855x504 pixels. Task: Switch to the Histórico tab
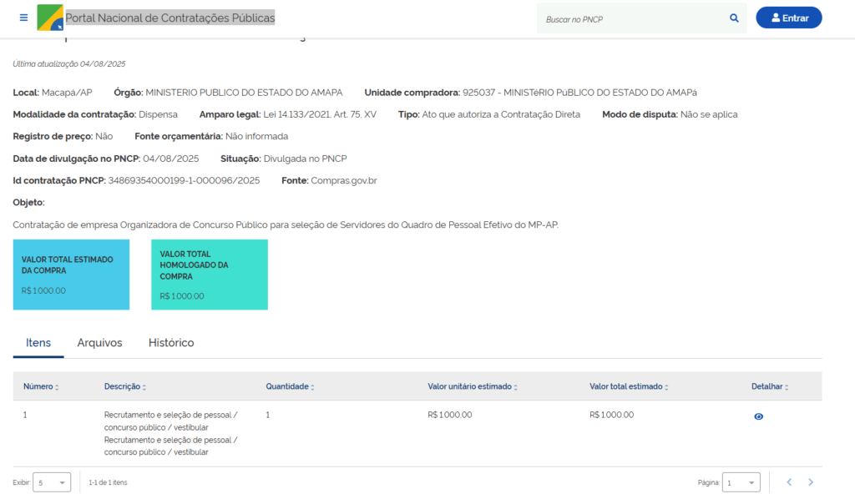coord(171,343)
